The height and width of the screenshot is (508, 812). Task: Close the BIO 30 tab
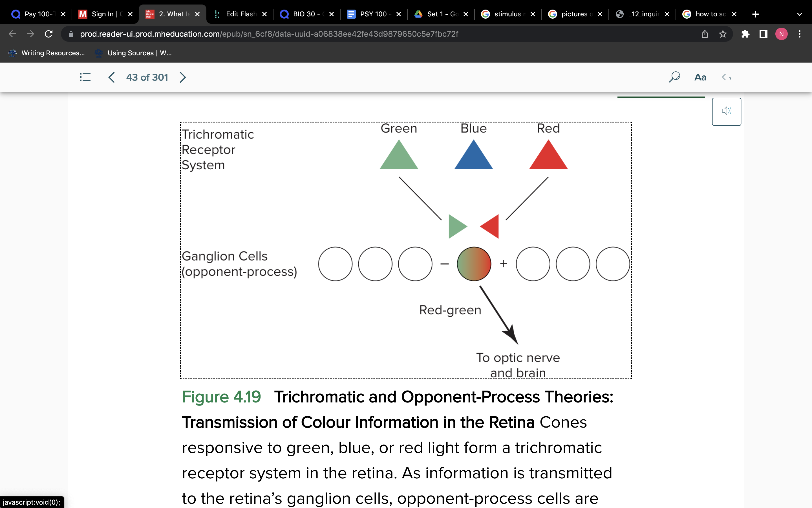[332, 14]
